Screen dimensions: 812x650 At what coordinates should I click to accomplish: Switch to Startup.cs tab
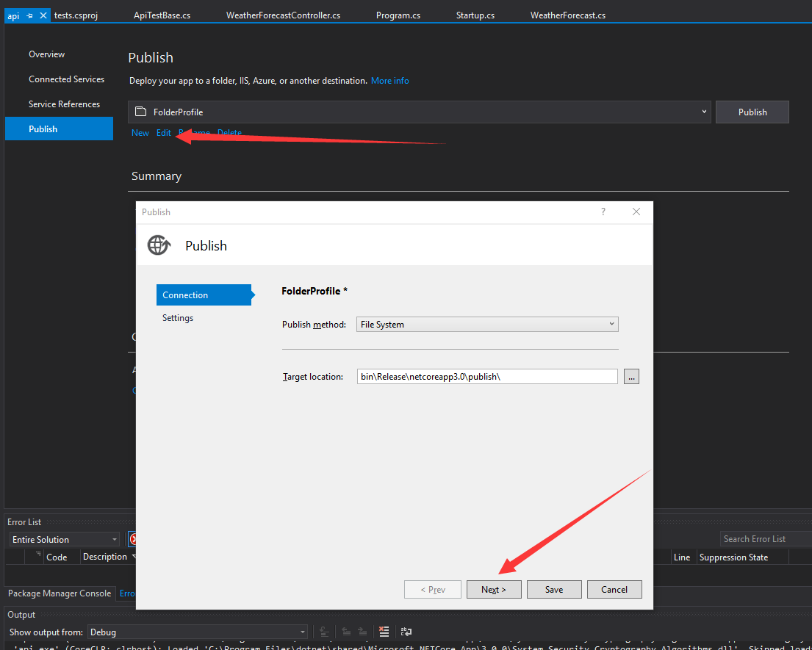click(475, 15)
